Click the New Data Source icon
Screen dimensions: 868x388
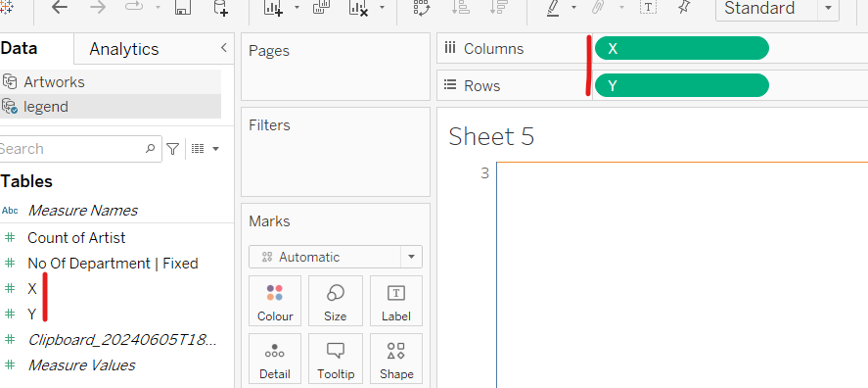click(x=220, y=8)
